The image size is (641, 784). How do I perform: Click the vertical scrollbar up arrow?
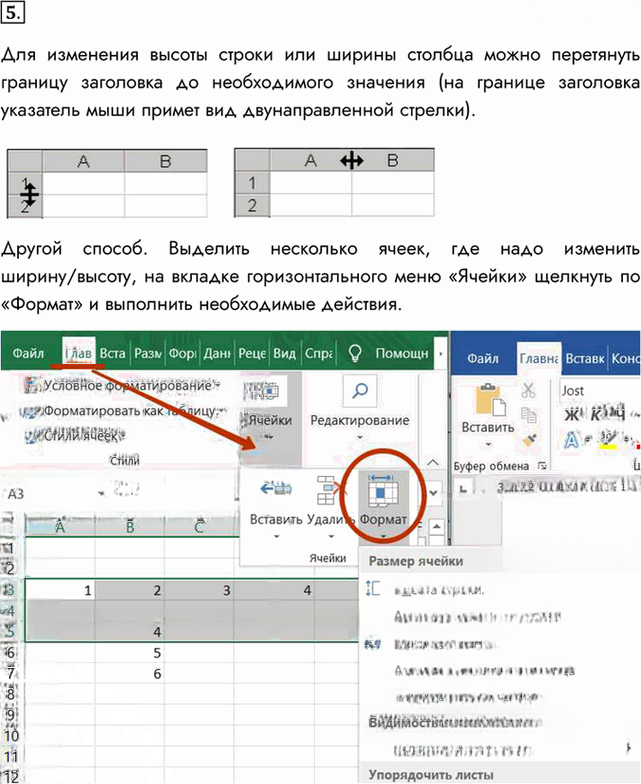click(x=436, y=526)
